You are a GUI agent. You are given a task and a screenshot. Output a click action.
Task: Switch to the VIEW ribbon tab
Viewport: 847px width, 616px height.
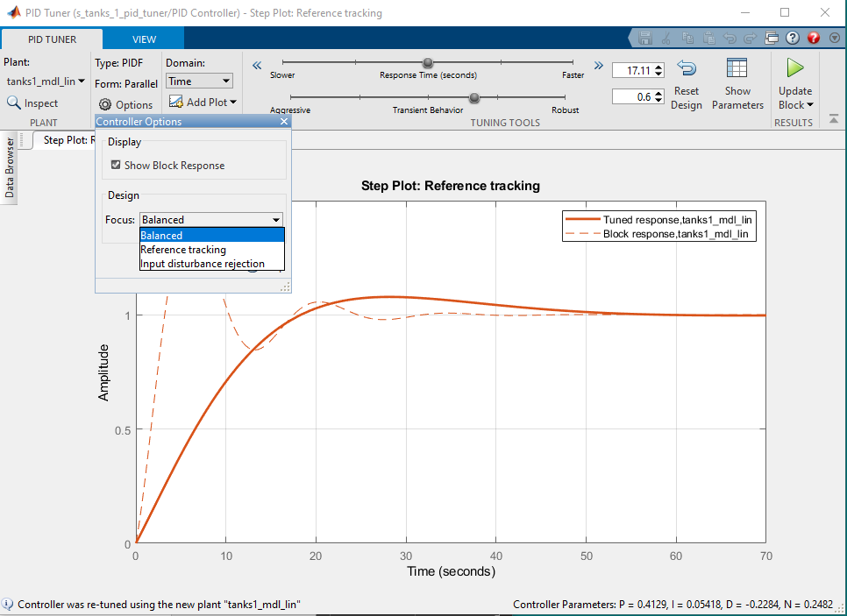pyautogui.click(x=144, y=39)
